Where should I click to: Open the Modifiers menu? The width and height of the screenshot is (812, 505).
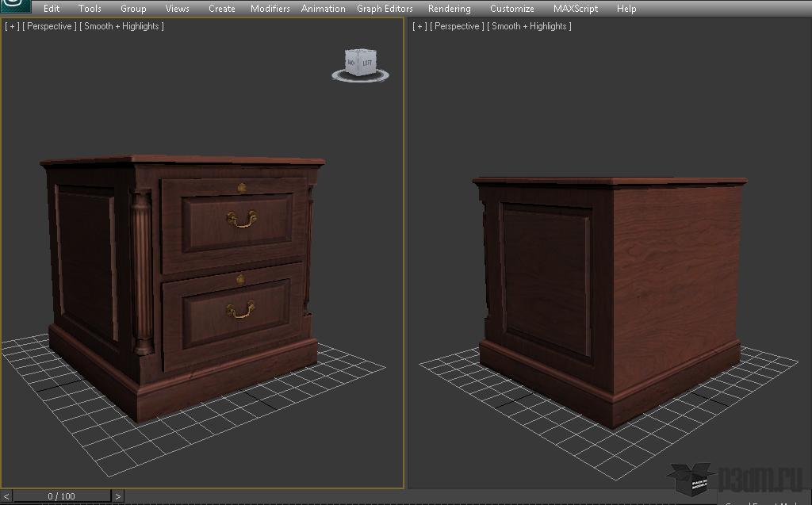270,9
